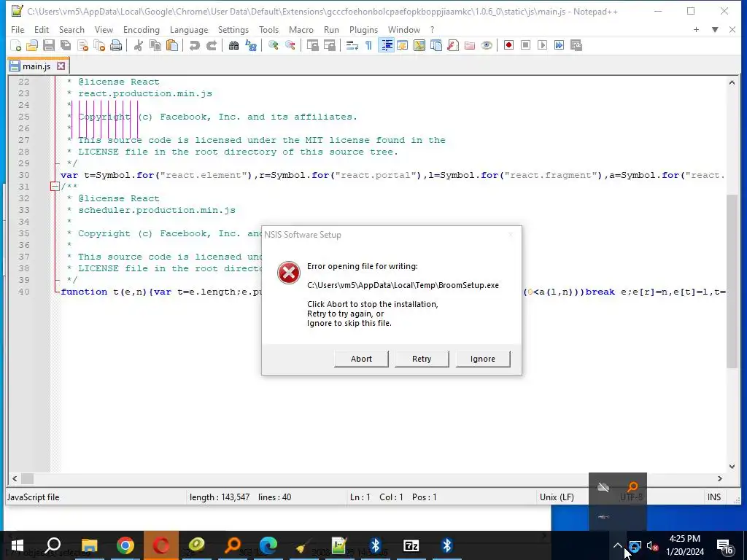747x560 pixels.
Task: Open the Function List toolbar icon
Action: point(453,45)
